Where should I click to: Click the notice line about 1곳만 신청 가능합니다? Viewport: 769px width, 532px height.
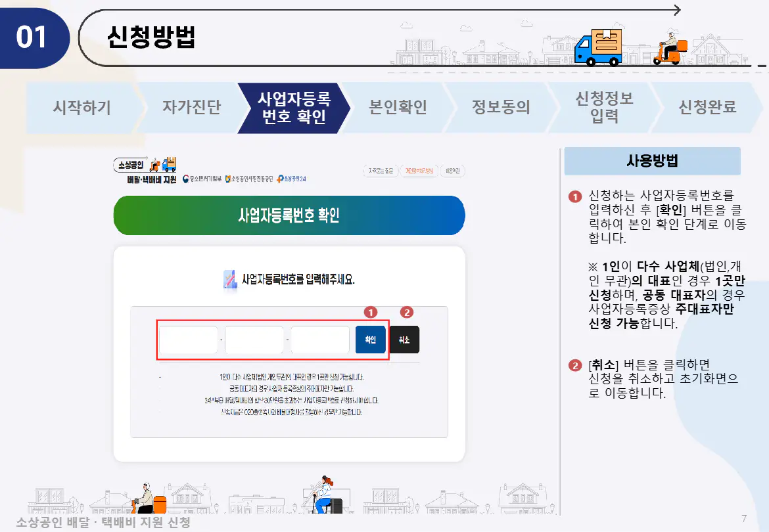[x=292, y=377]
